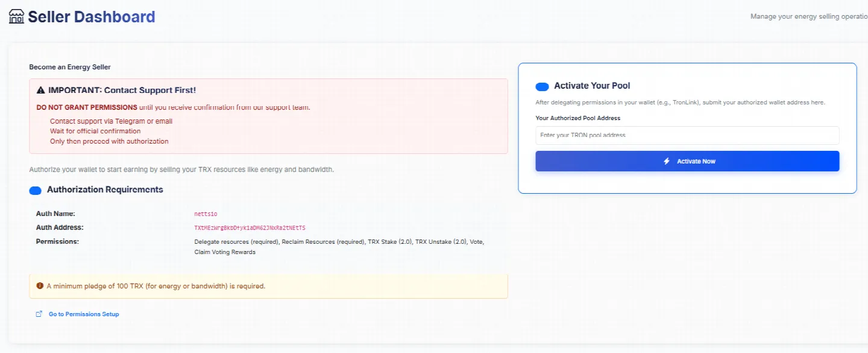Click the lightning bolt icon on Activate Now
This screenshot has height=353, width=868.
coord(667,161)
